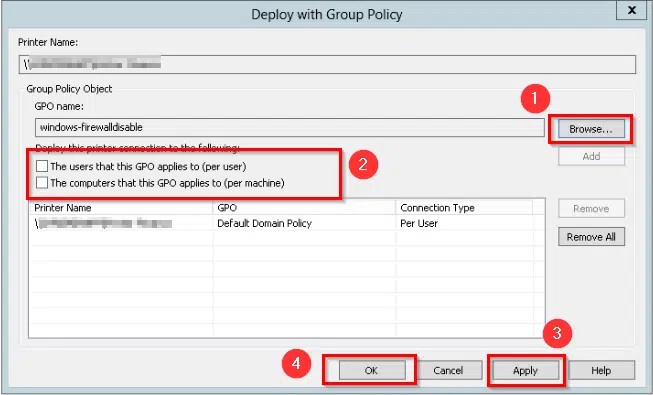Click the Remove All button

(591, 237)
